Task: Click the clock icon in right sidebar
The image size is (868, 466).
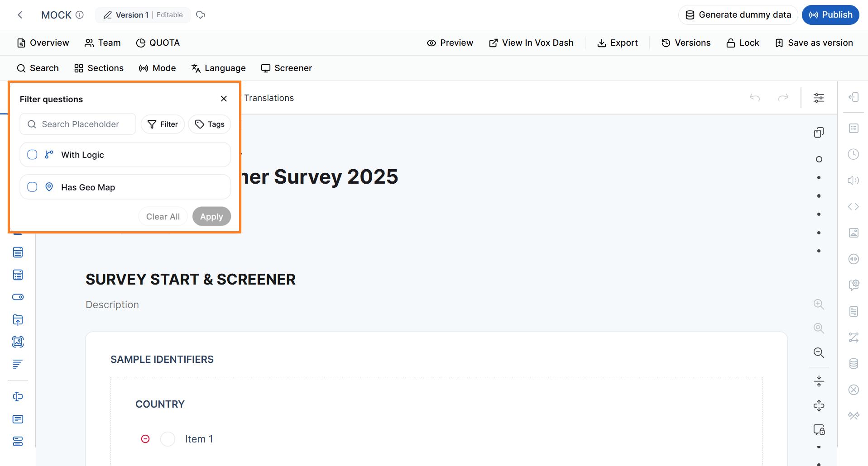Action: point(854,154)
